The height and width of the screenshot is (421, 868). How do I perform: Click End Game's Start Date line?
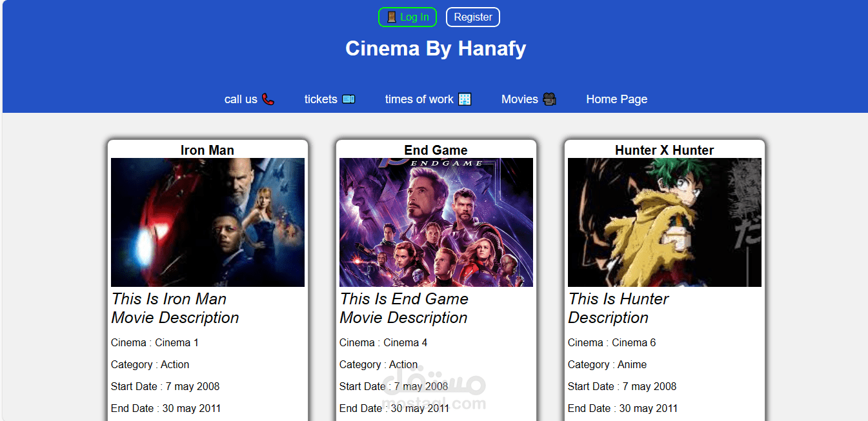click(394, 386)
